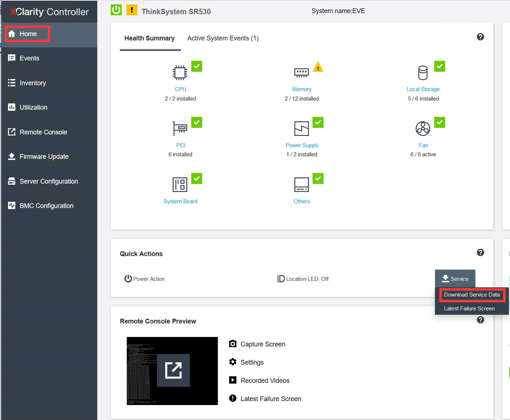The width and height of the screenshot is (510, 420).
Task: Click the yellow warning alert icon
Action: pos(132,10)
